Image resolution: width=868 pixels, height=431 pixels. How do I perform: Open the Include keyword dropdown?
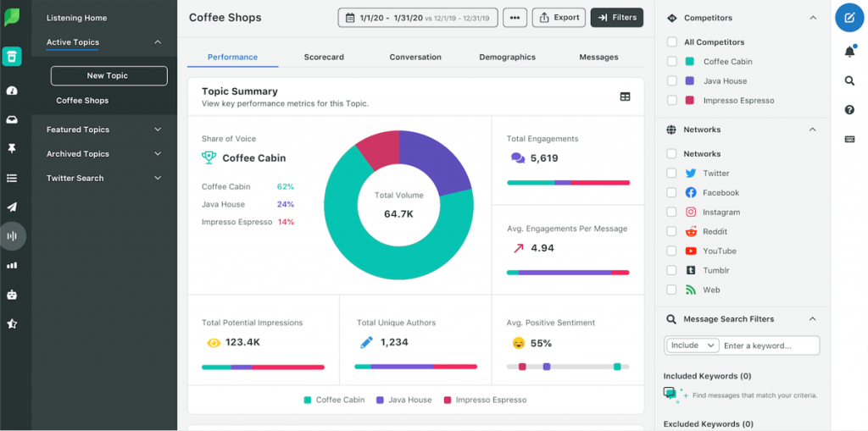693,345
